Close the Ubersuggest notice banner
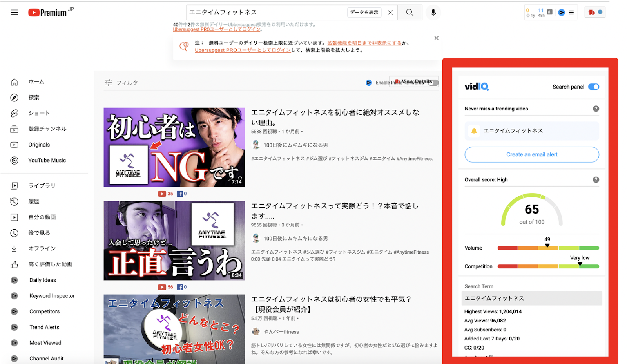This screenshot has width=627, height=364. pos(436,38)
